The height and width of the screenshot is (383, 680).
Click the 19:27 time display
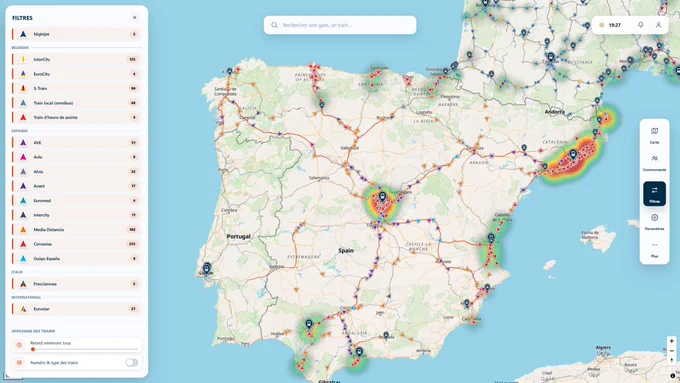click(x=615, y=25)
